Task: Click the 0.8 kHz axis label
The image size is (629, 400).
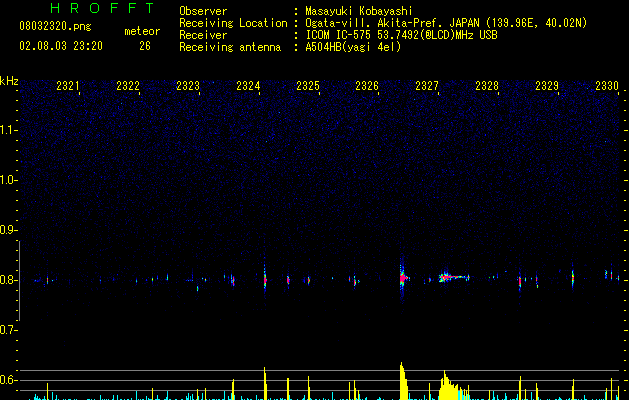Action: click(x=8, y=280)
